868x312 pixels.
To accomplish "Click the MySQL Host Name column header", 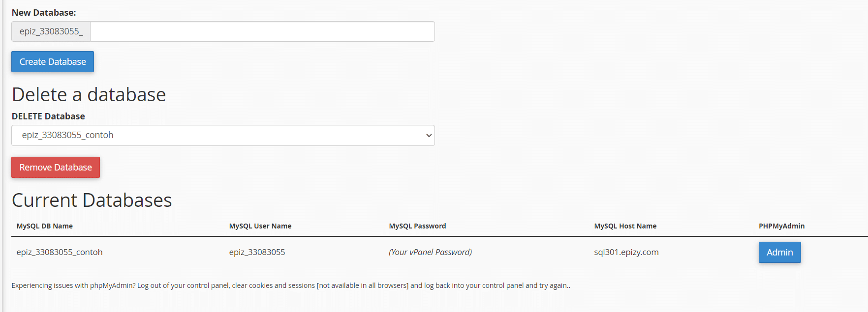I will (x=625, y=226).
